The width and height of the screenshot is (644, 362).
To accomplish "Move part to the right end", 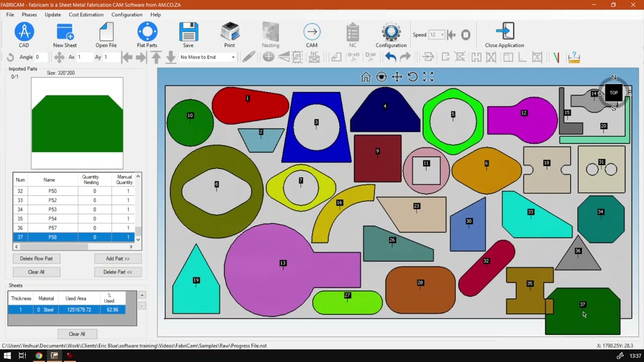I will (141, 57).
